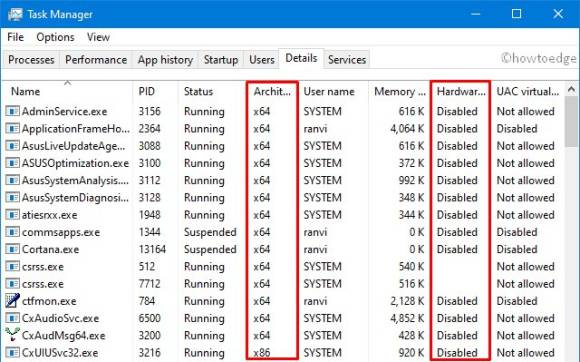Image resolution: width=580 pixels, height=362 pixels.
Task: Click the AdminService.exe process icon
Action: coord(12,111)
